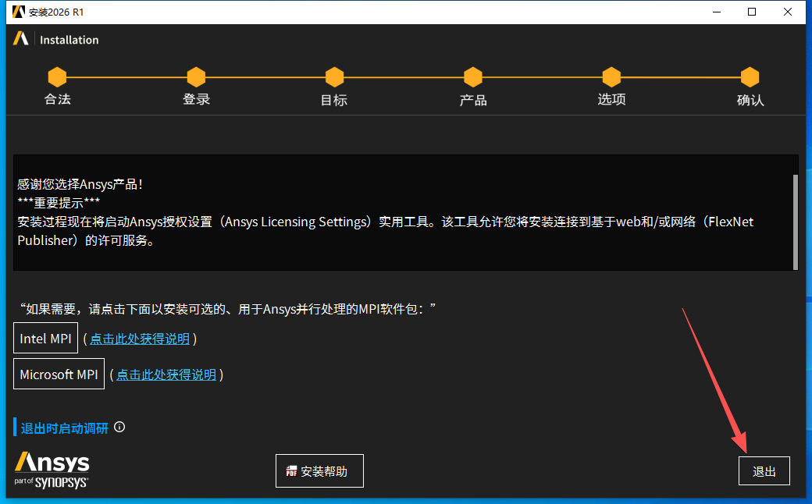The width and height of the screenshot is (812, 504).
Task: Click the Ansys Synopsys logo
Action: coord(50,470)
